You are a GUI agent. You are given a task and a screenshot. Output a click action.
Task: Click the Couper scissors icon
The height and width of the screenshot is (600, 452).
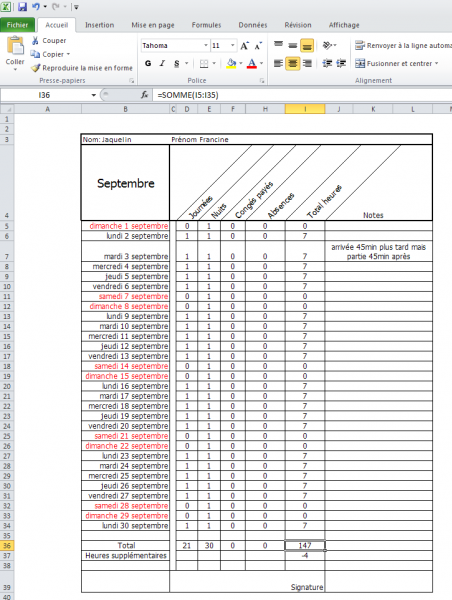pos(35,41)
